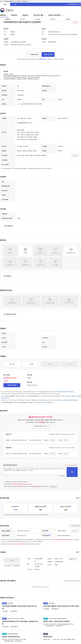Click the 장애인용 화장실 facility icon
This screenshot has height=644, width=81.
[x=50, y=301]
